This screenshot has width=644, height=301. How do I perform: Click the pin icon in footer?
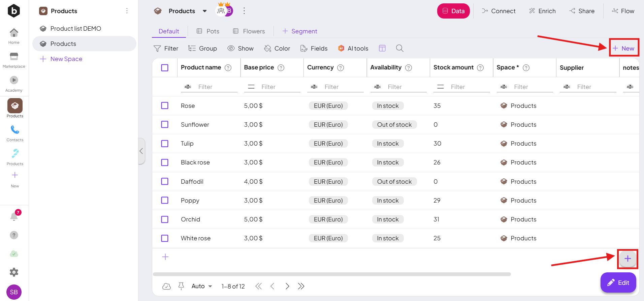click(181, 286)
